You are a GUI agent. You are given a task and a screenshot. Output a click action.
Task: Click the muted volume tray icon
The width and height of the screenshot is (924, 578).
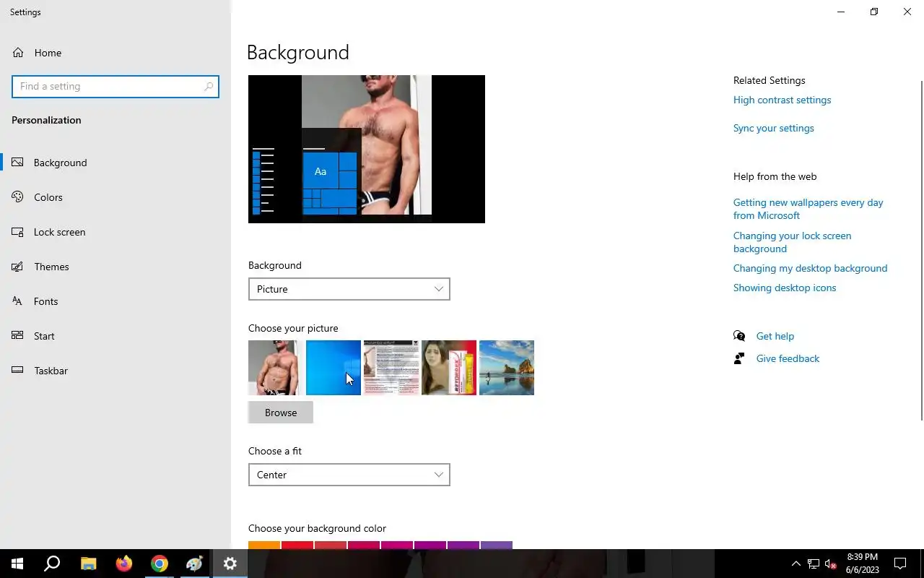pyautogui.click(x=830, y=564)
